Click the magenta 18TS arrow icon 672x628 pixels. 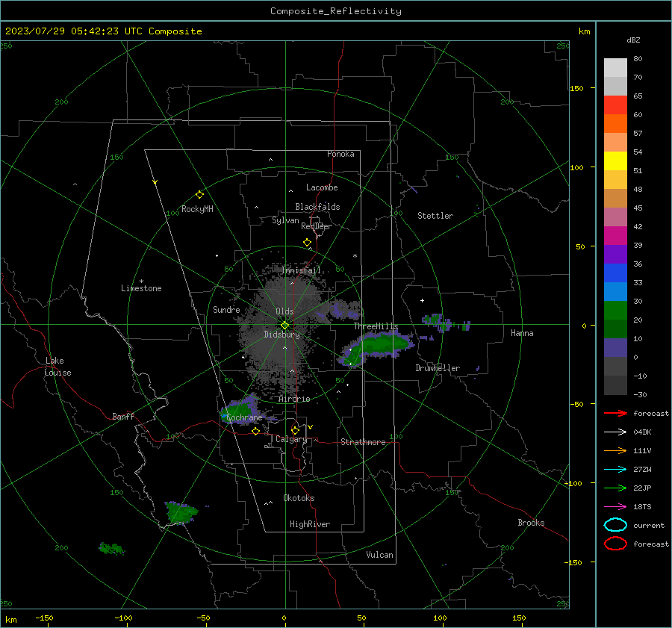[615, 507]
